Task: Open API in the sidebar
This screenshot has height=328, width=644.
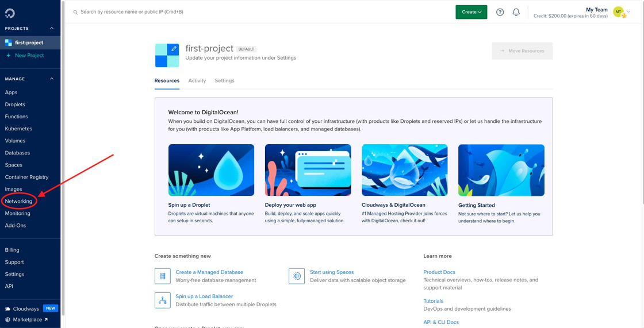Action: tap(9, 286)
